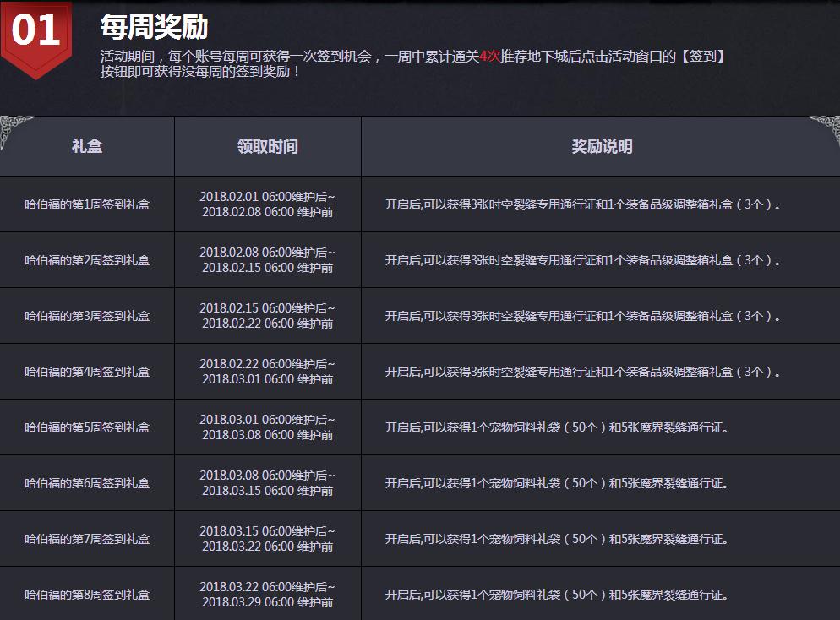Image resolution: width=840 pixels, height=620 pixels.
Task: Click the 奖励说明 column header
Action: click(602, 146)
